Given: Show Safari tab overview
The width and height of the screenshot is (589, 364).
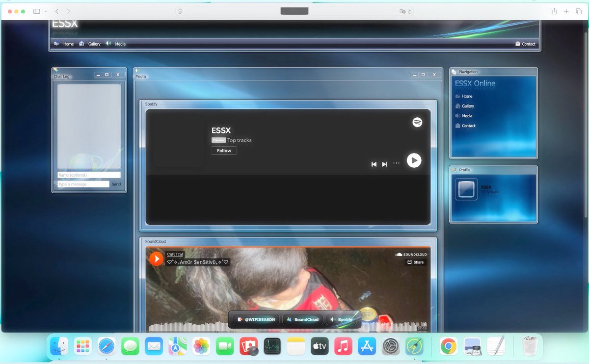Looking at the screenshot, I should [579, 11].
